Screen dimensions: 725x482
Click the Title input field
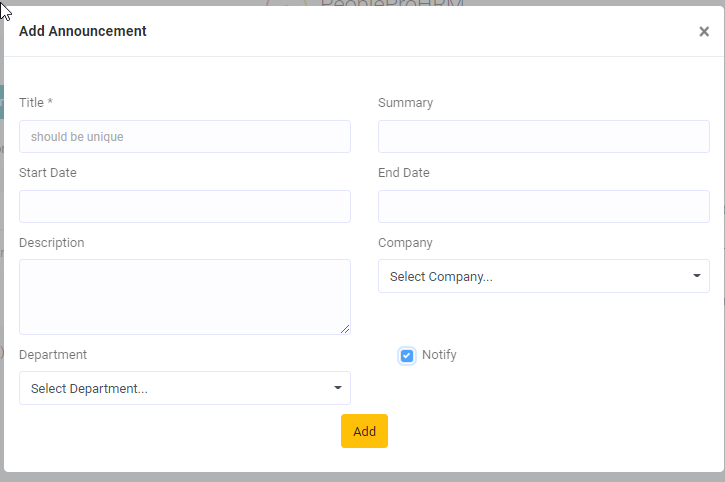pyautogui.click(x=184, y=137)
